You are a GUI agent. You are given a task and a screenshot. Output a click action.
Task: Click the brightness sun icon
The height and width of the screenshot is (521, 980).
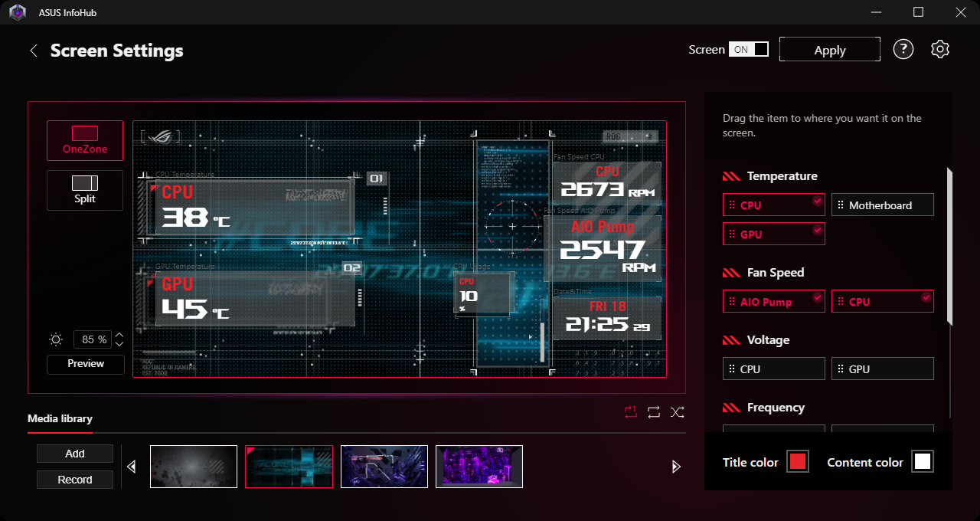click(x=56, y=339)
